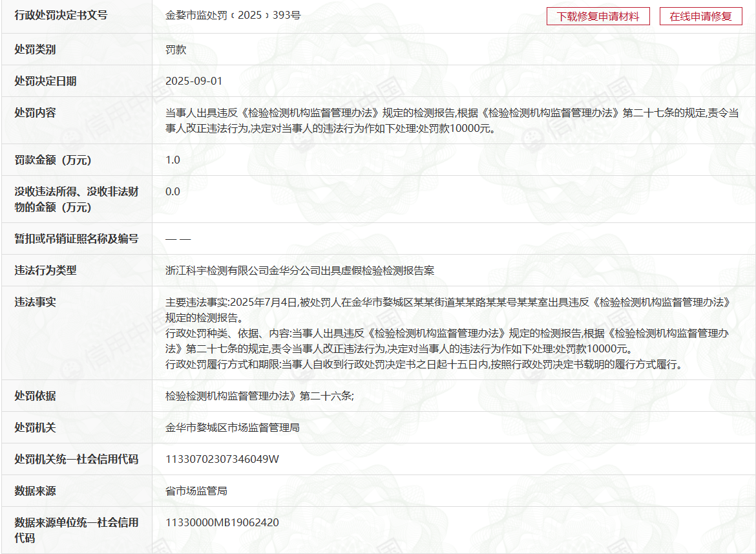
Task: Click the 罚款 penalty category value
Action: pos(176,49)
